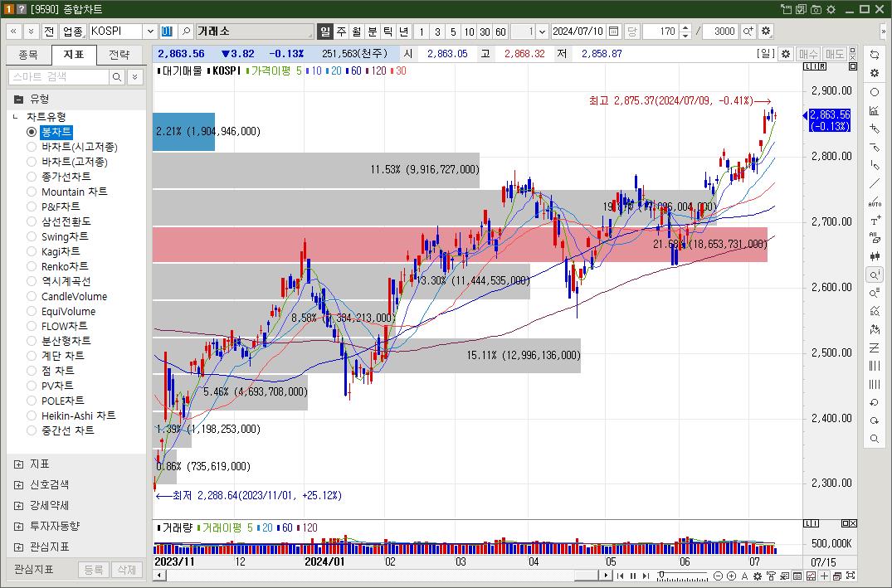Click the crosshair plus icon in bottom toolbar
This screenshot has height=588, width=892.
click(x=825, y=576)
